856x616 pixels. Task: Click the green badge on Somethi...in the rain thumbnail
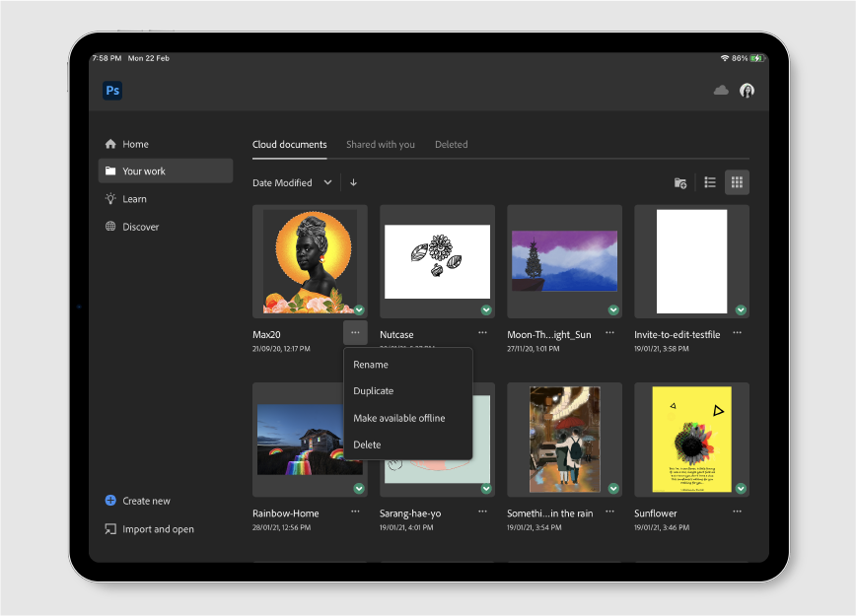click(x=613, y=488)
